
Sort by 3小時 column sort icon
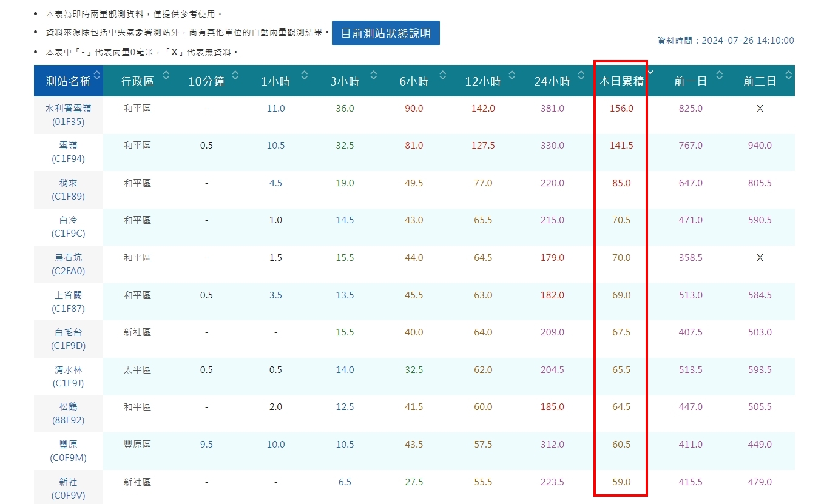[374, 75]
